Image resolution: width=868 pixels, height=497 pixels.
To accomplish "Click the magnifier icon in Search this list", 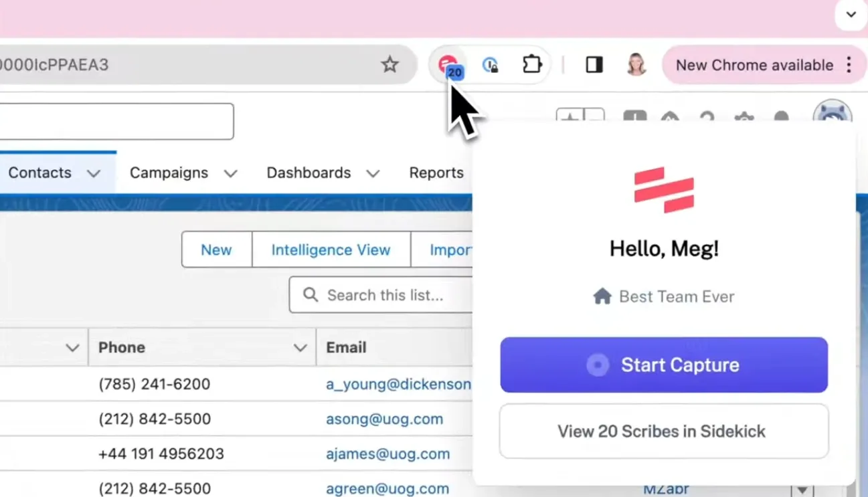I will (x=310, y=295).
